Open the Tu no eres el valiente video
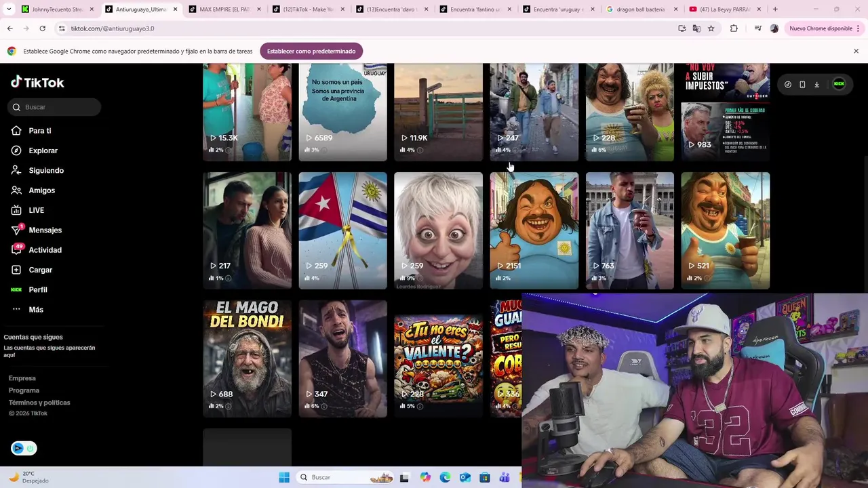868x488 pixels. [x=439, y=359]
